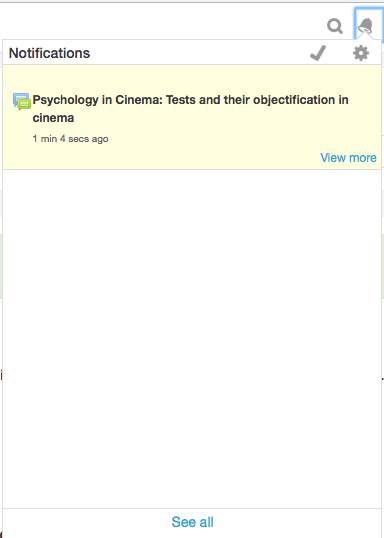This screenshot has height=538, width=384.
Task: Click the See all footer bar
Action: click(192, 522)
